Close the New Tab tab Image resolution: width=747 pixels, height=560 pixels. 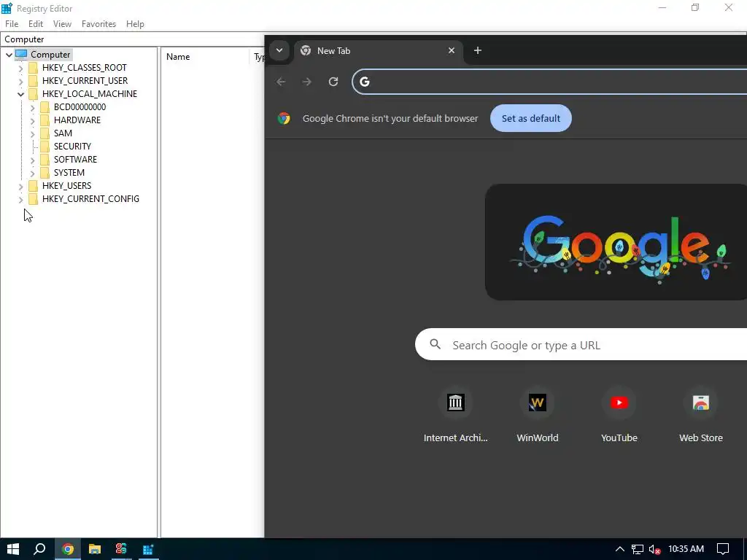click(451, 50)
